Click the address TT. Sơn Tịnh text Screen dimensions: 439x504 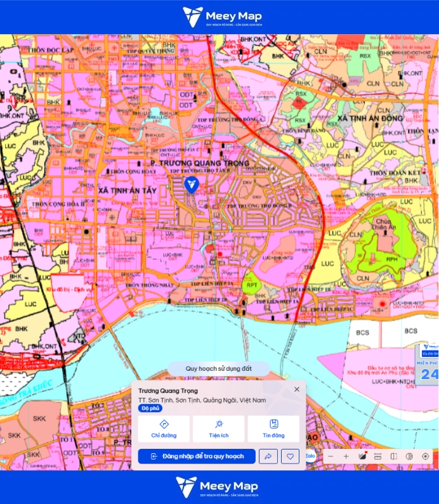tap(202, 400)
